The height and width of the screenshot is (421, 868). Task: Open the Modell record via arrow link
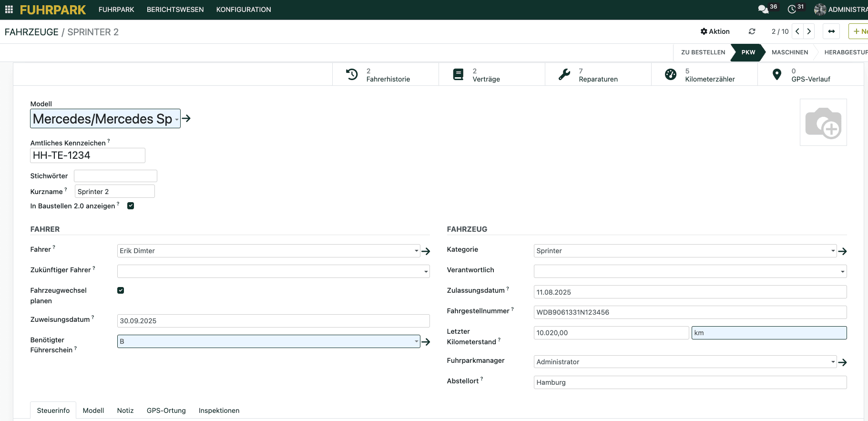coord(186,118)
